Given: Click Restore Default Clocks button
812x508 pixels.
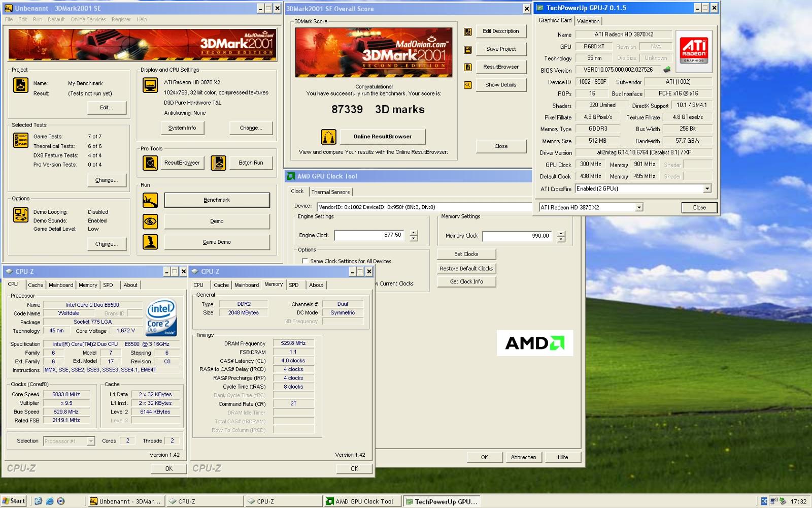Looking at the screenshot, I should tap(466, 268).
